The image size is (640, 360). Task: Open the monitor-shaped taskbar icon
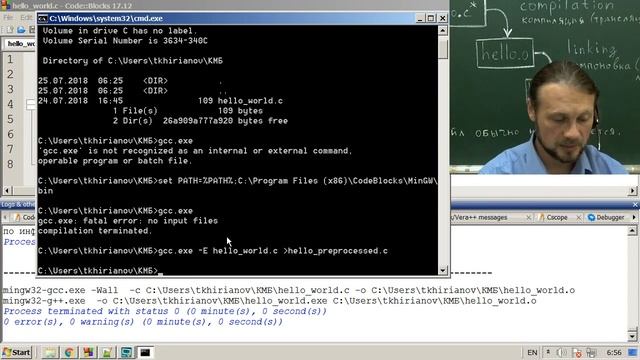point(126,352)
